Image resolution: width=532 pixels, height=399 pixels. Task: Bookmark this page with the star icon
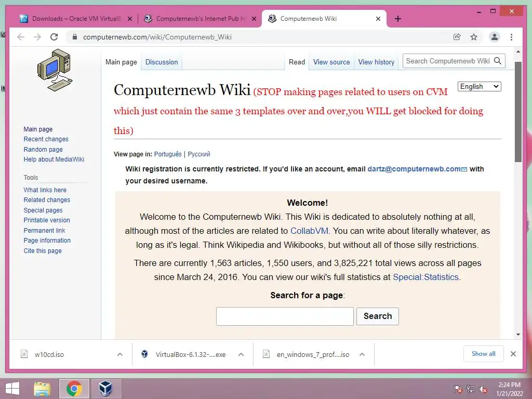474,37
